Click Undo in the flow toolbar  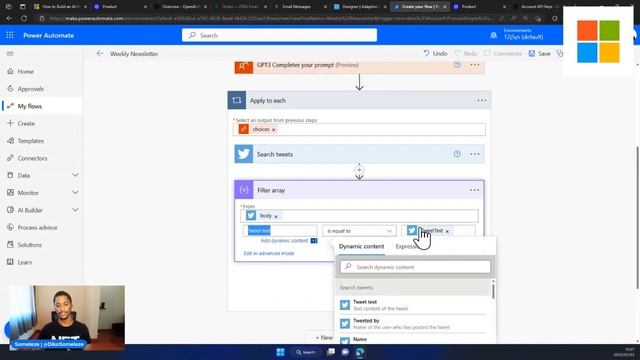(435, 53)
